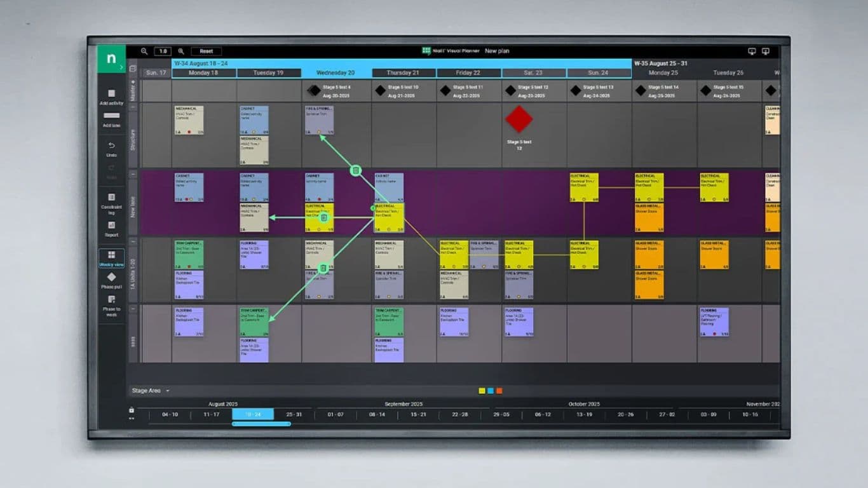Open the Constraint log
The image size is (868, 488).
pos(111,198)
